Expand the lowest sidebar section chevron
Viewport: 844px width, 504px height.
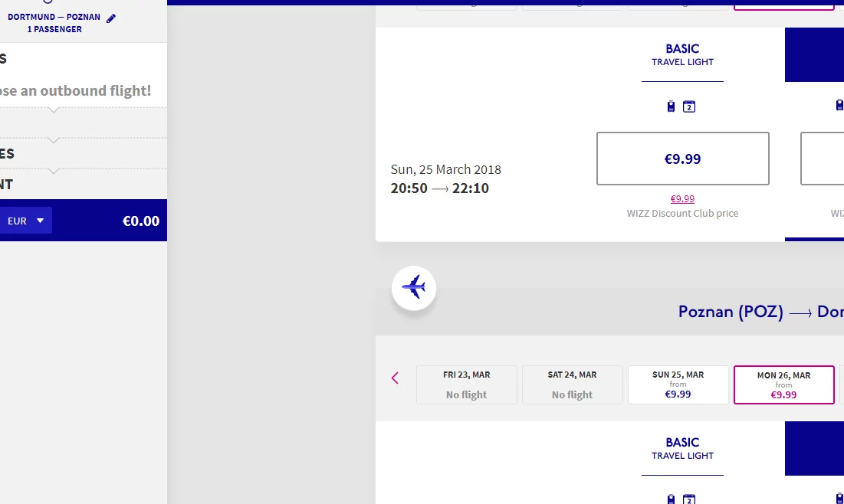pyautogui.click(x=54, y=171)
